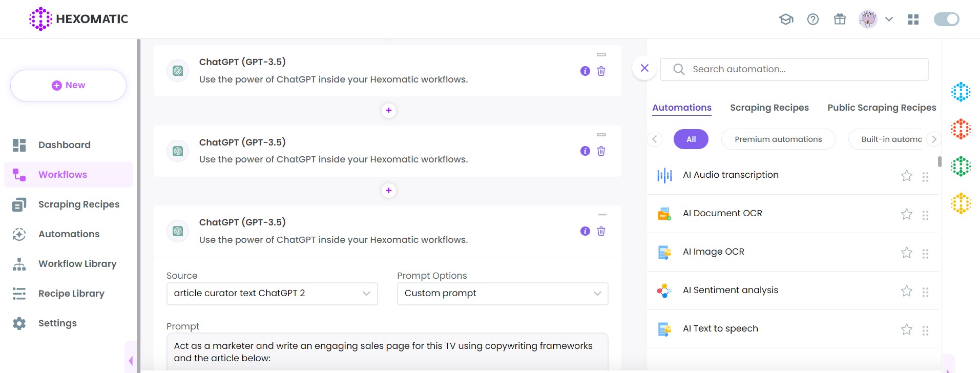Click into the Prompt text area
This screenshot has height=373, width=980.
(x=387, y=352)
